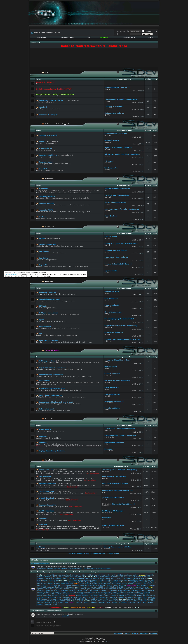Click status icon beside 'Modding & OC & Hack'
Viewport: 188px width, 644px height.
[x=33, y=135]
